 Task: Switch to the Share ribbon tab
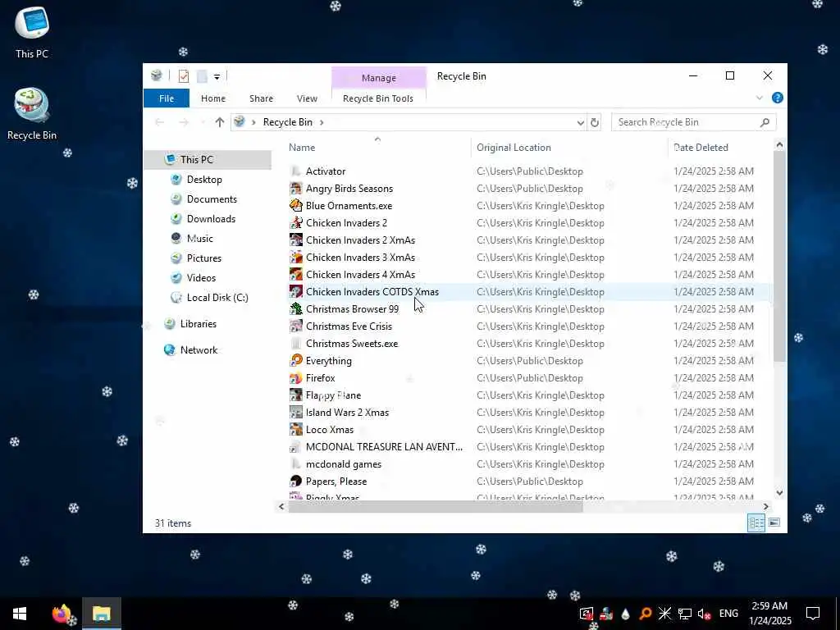click(x=261, y=98)
